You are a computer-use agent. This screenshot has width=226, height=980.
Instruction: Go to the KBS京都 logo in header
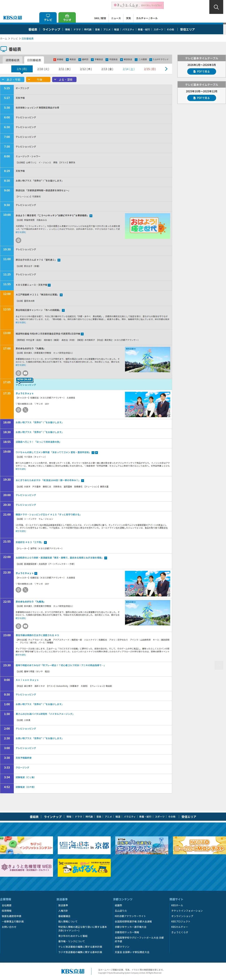[13, 18]
